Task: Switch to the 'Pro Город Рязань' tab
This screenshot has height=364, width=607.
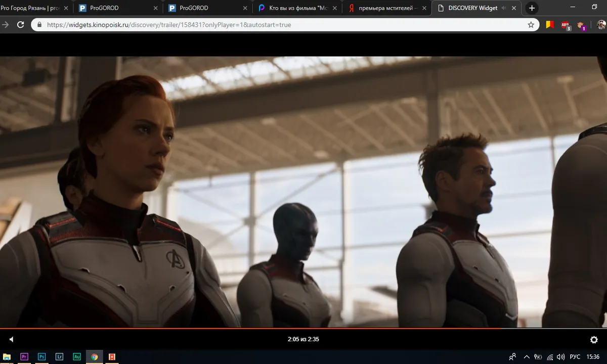Action: 30,8
